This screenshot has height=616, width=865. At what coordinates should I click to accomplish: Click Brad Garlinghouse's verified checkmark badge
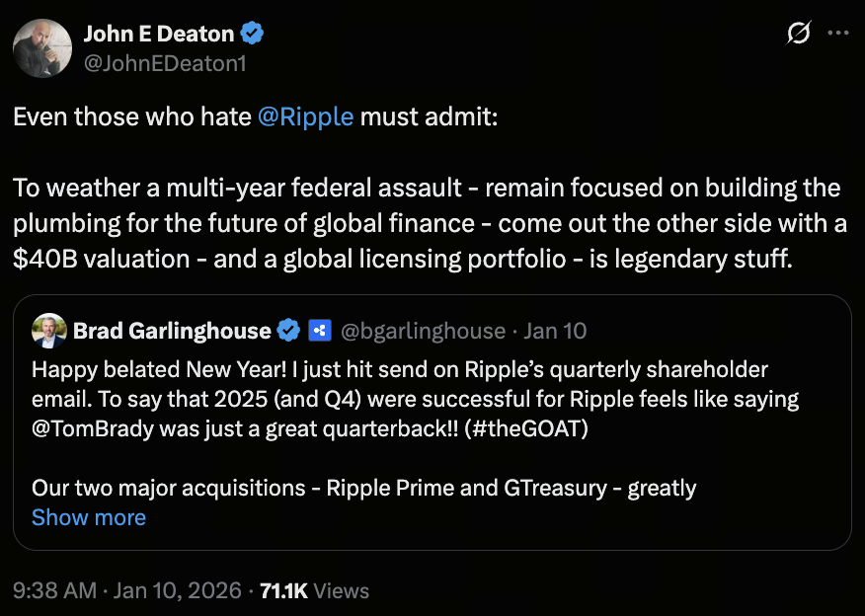click(288, 330)
